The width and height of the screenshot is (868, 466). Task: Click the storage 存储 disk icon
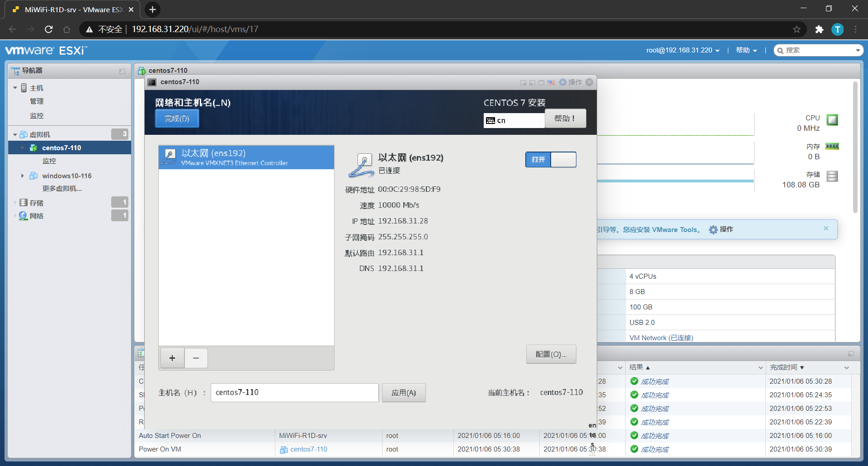point(832,176)
